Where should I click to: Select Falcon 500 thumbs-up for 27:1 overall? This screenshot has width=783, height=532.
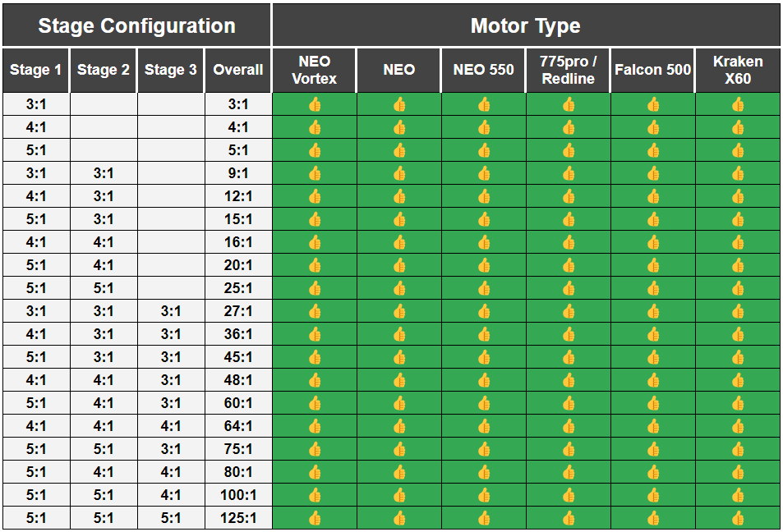tap(653, 311)
